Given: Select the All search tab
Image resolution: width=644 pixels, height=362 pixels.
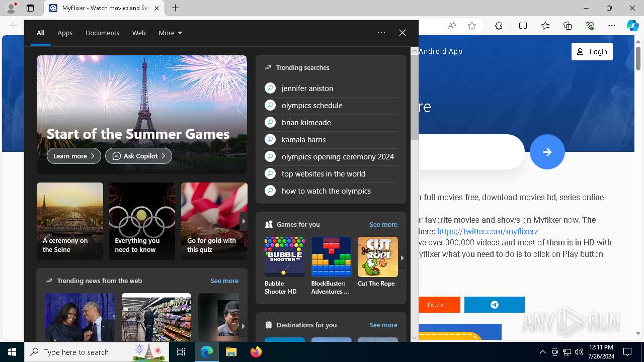Looking at the screenshot, I should point(40,33).
